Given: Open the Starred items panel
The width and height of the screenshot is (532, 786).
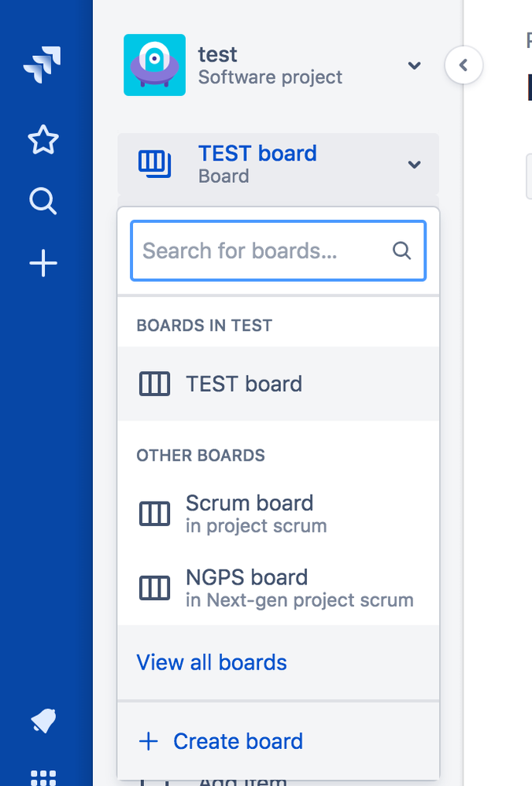Looking at the screenshot, I should point(43,140).
